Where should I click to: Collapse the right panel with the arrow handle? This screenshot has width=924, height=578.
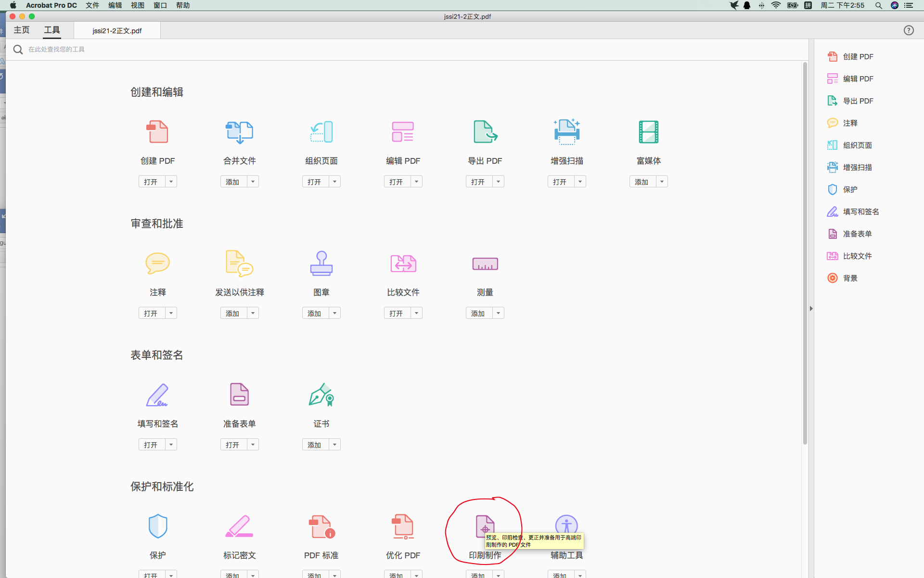(x=811, y=308)
